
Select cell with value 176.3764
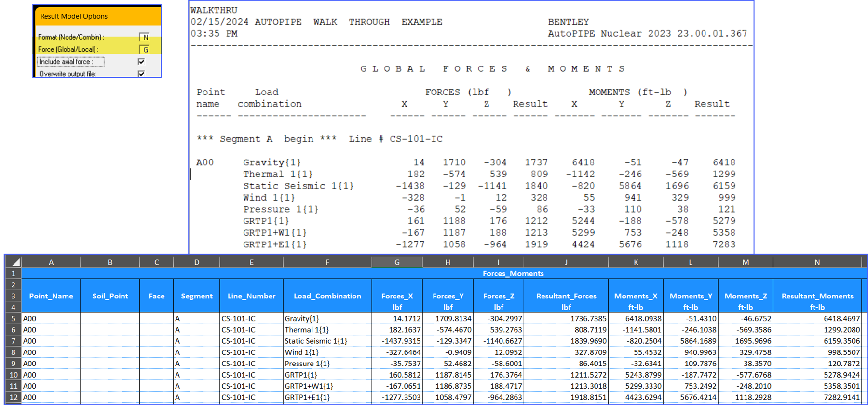tap(498, 375)
